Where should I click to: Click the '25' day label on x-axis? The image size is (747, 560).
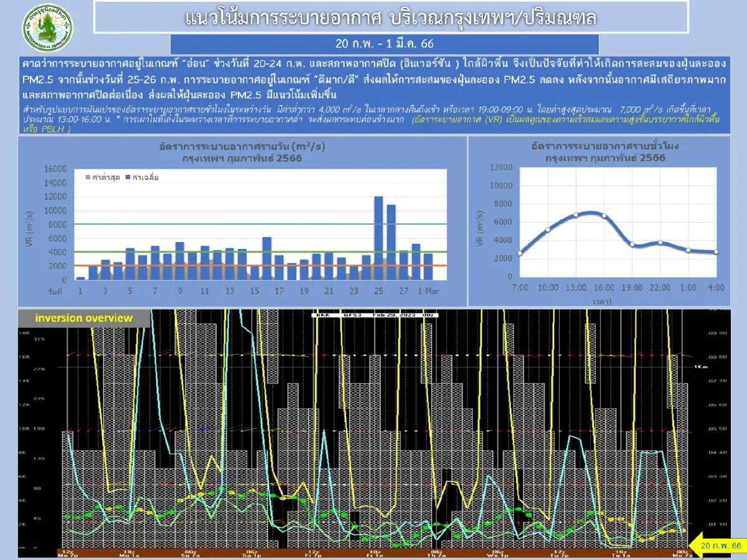[378, 291]
